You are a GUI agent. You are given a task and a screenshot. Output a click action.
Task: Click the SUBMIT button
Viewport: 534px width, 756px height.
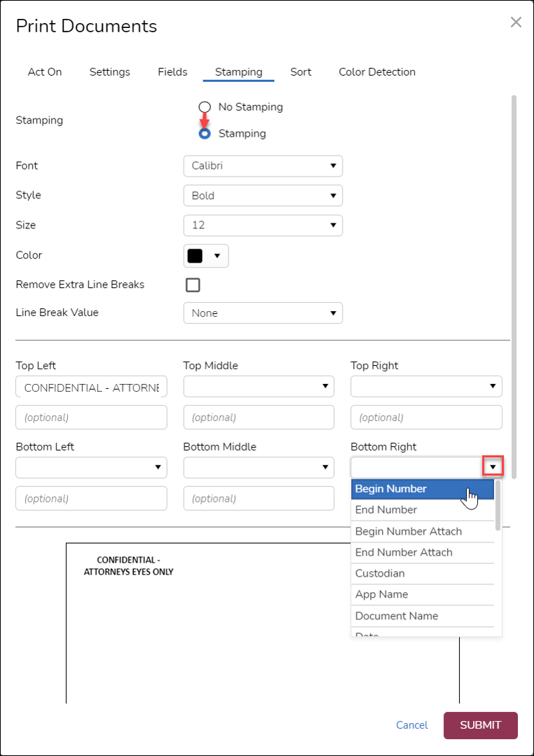tap(480, 725)
